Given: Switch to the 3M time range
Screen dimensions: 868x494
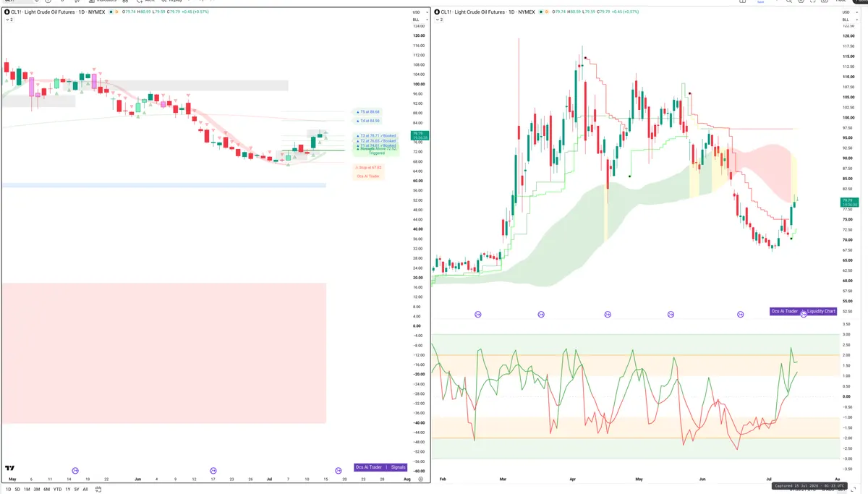Looking at the screenshot, I should click(37, 489).
